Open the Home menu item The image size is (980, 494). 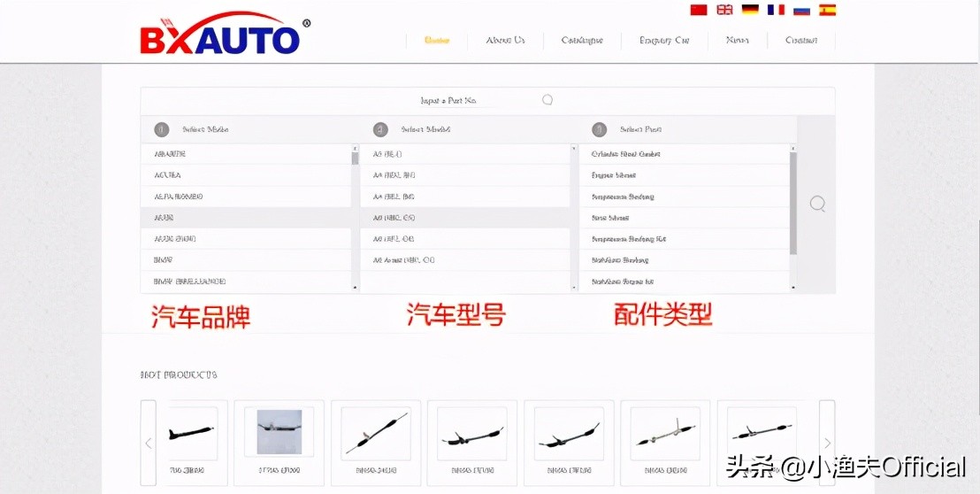(437, 40)
